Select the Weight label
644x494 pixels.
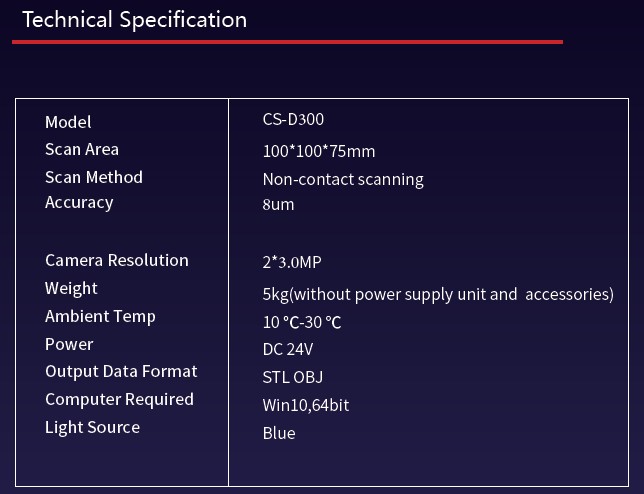pyautogui.click(x=71, y=288)
